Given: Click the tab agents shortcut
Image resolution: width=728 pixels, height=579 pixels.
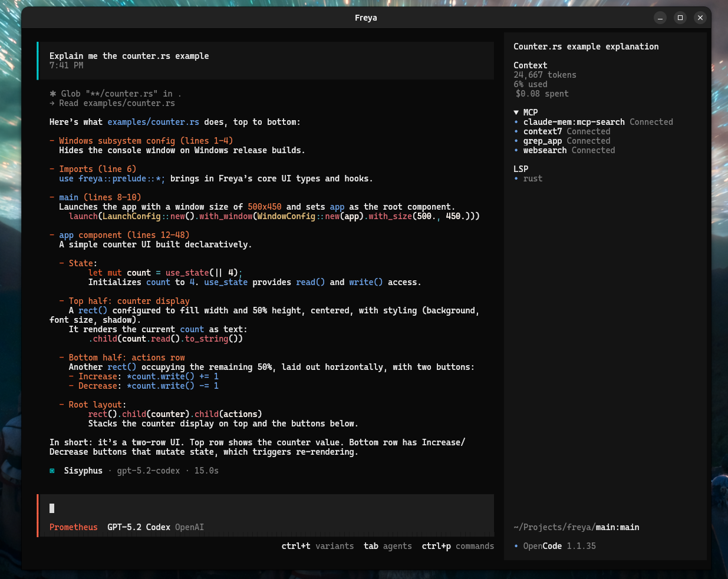Looking at the screenshot, I should [388, 546].
